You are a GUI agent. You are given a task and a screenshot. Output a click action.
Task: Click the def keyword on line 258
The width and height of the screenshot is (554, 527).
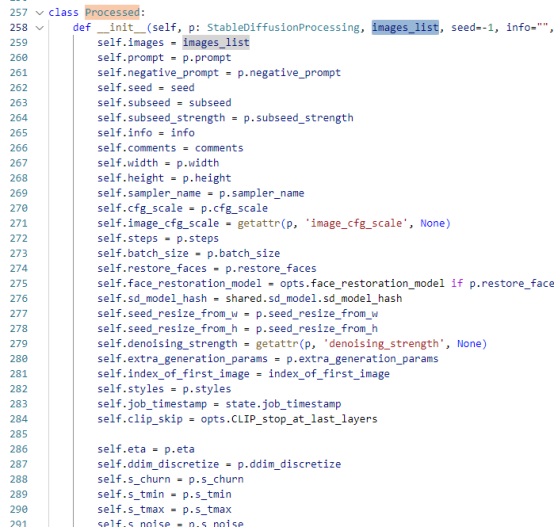(x=82, y=27)
